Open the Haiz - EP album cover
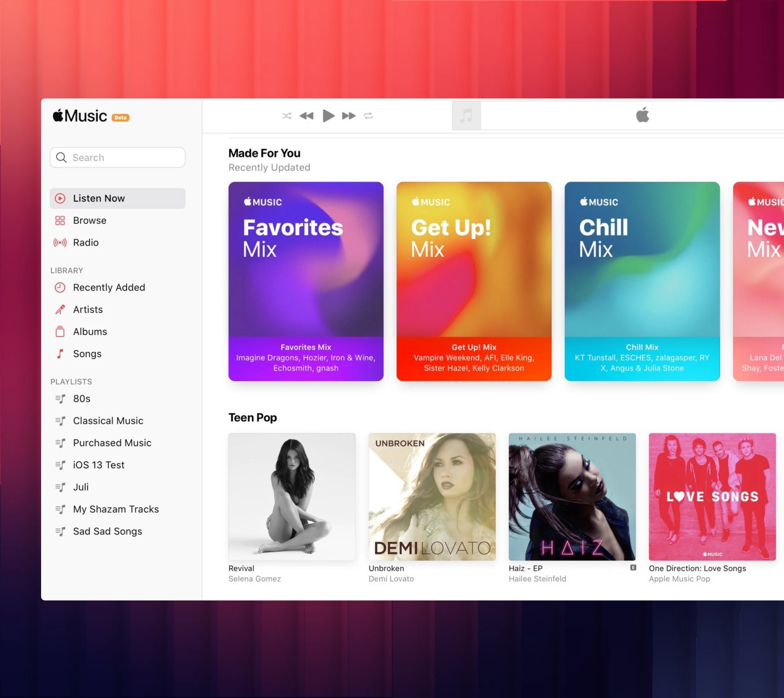 coord(572,497)
